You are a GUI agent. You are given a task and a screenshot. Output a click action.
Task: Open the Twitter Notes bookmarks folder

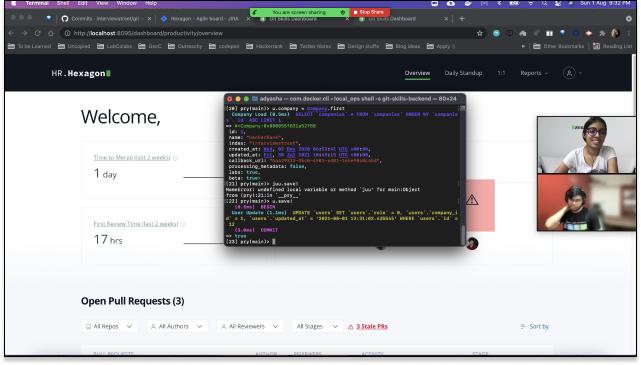(310, 46)
